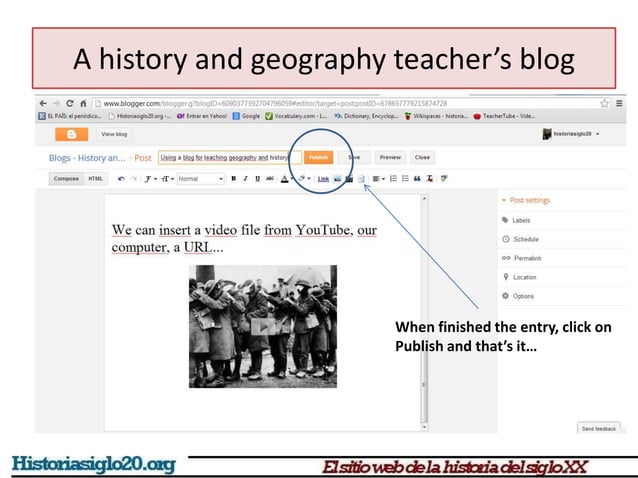
Task: Click the Preview button
Action: click(390, 157)
